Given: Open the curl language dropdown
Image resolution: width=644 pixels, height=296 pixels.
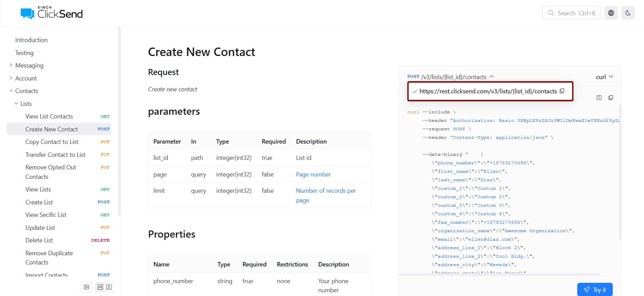Looking at the screenshot, I should 604,77.
